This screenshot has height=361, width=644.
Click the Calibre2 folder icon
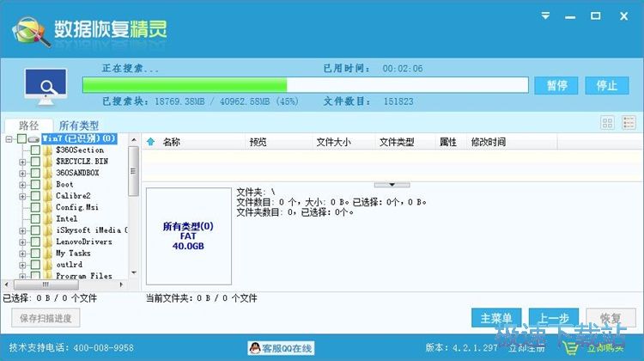[47, 196]
